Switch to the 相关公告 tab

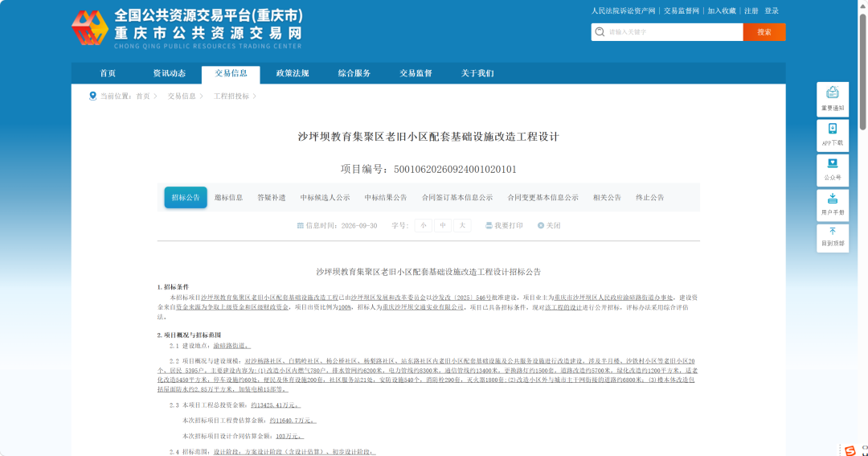pos(607,198)
